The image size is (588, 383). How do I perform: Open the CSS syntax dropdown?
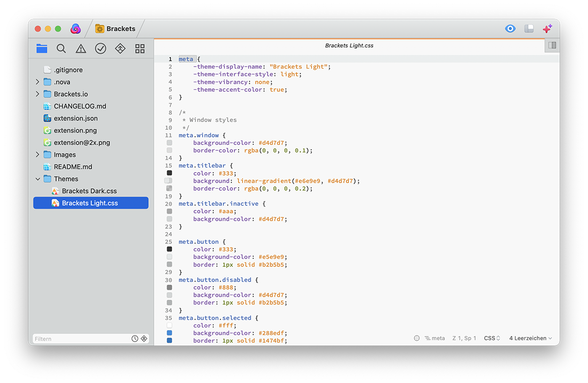pos(492,338)
